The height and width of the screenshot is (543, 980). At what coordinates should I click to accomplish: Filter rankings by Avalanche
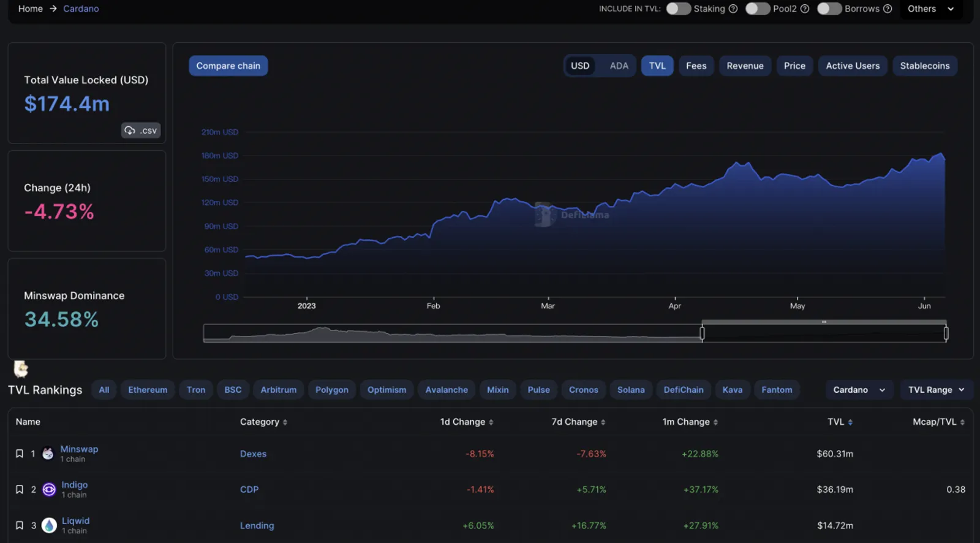coord(447,390)
